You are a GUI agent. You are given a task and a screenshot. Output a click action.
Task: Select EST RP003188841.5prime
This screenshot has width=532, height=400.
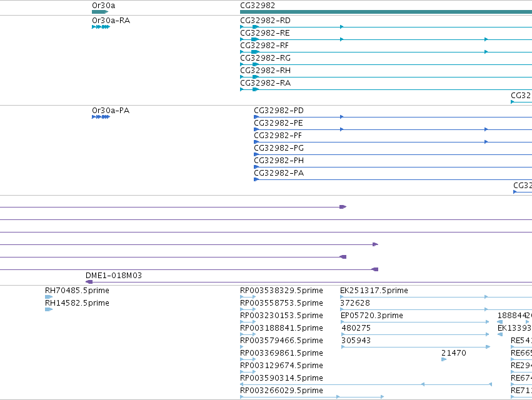pyautogui.click(x=281, y=328)
